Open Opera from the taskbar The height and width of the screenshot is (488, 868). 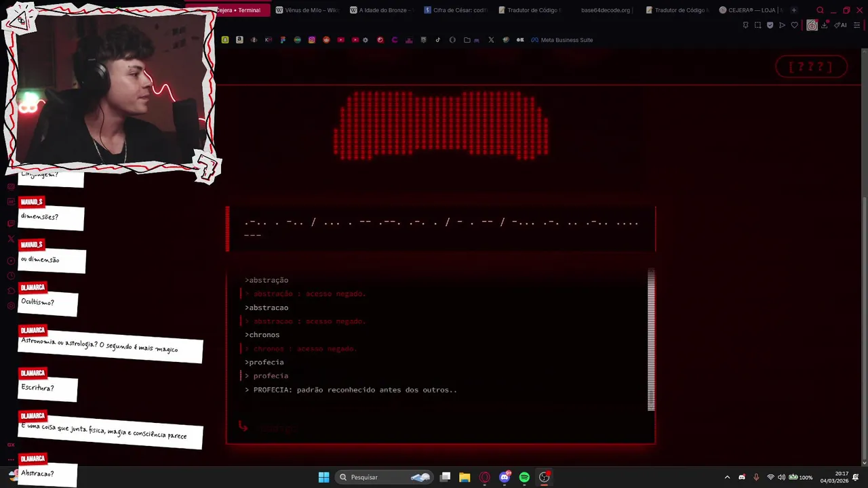(484, 477)
